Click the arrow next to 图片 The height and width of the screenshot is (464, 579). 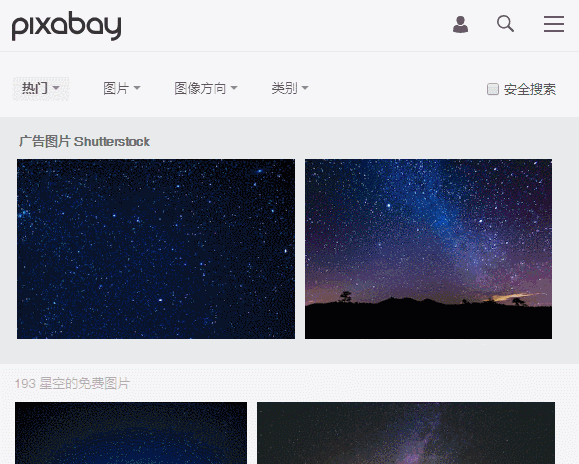coord(137,88)
